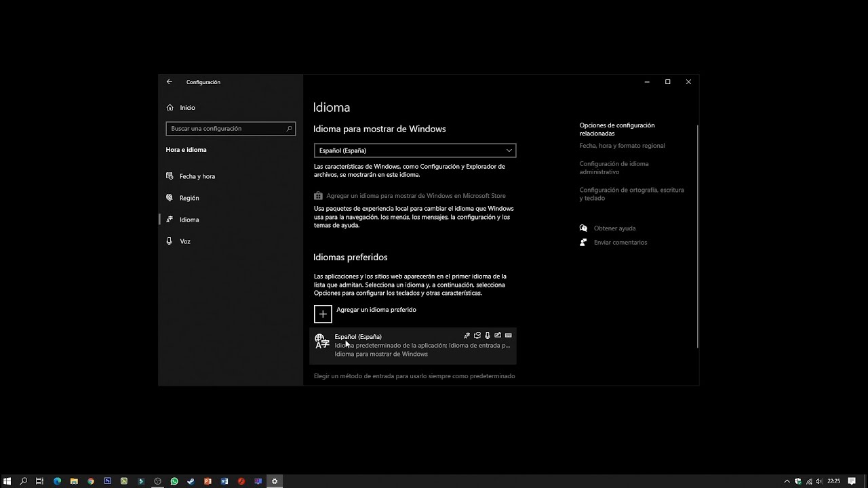Open the volume control in system tray
The width and height of the screenshot is (868, 488).
coord(818,481)
